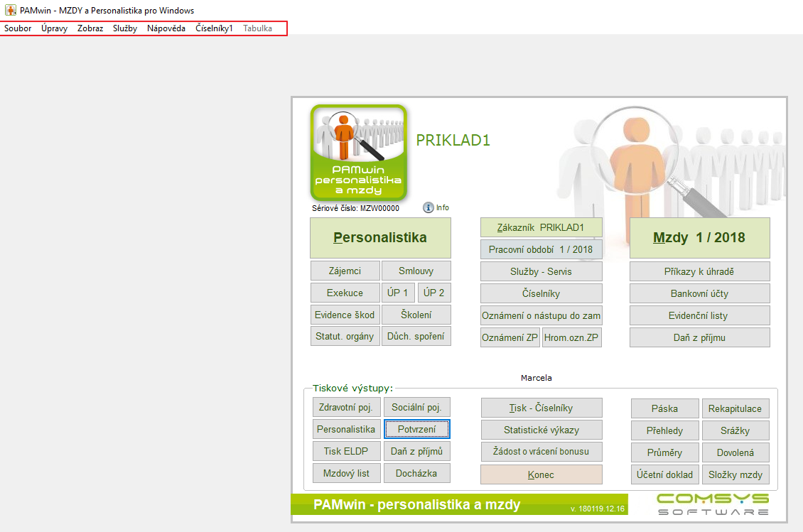The height and width of the screenshot is (532, 803).
Task: Open the Zobraz menu
Action: pyautogui.click(x=90, y=28)
